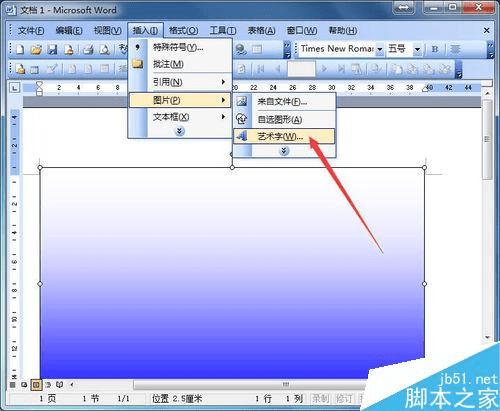Choose 自选图形(A) in submenu
This screenshot has width=500, height=411.
[284, 119]
